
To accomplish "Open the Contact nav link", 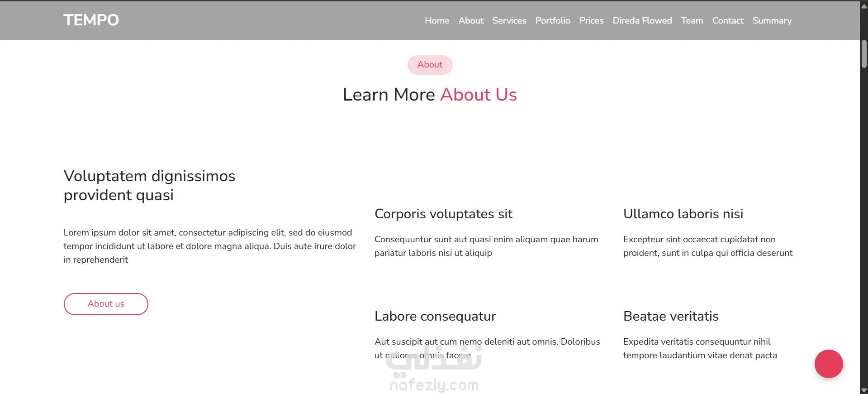I will click(x=728, y=20).
